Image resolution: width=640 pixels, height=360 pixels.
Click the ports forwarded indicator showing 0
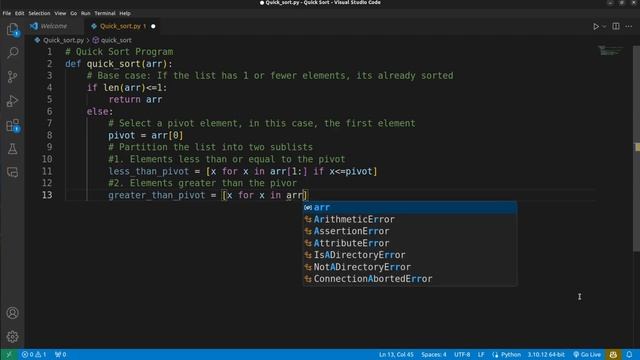pos(60,354)
